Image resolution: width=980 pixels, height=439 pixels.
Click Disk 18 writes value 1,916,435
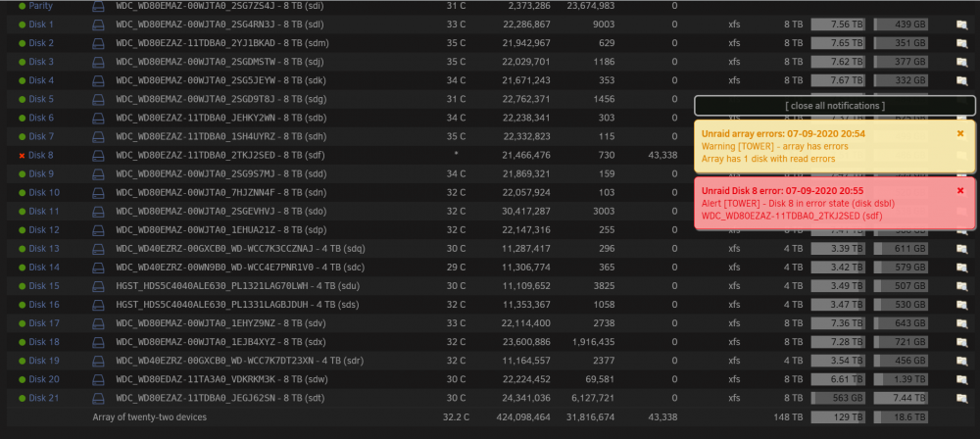pyautogui.click(x=593, y=343)
